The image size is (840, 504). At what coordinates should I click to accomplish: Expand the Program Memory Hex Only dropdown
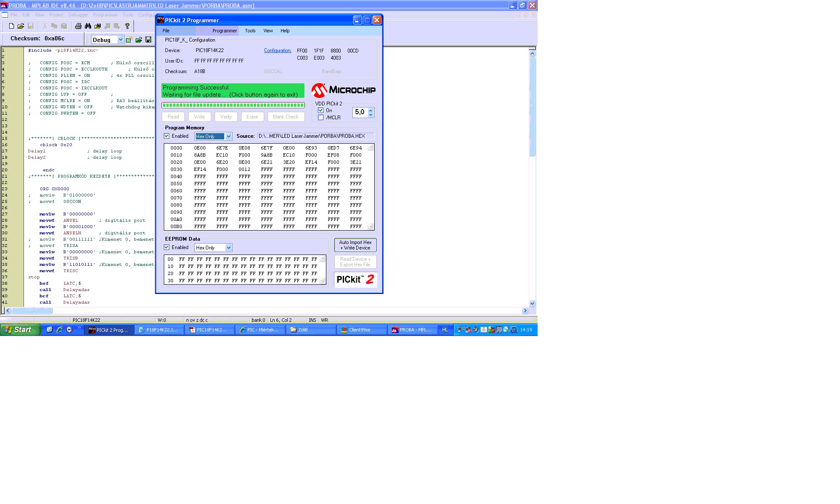pyautogui.click(x=228, y=136)
